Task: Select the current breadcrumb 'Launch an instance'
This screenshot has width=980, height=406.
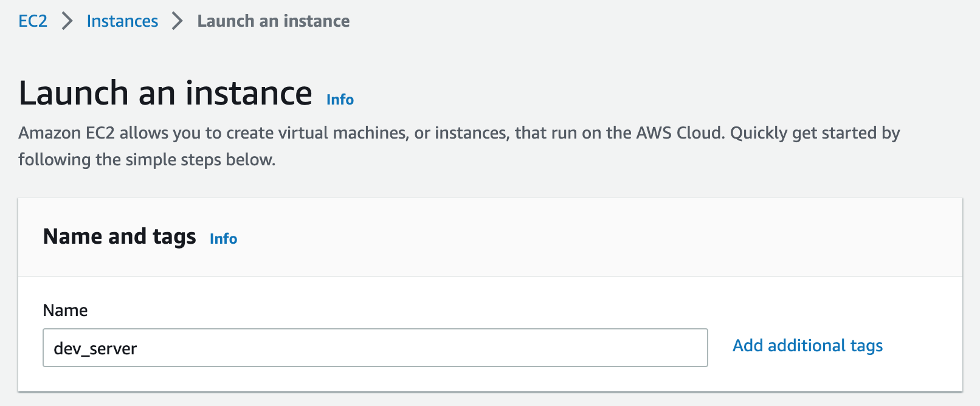Action: (274, 21)
